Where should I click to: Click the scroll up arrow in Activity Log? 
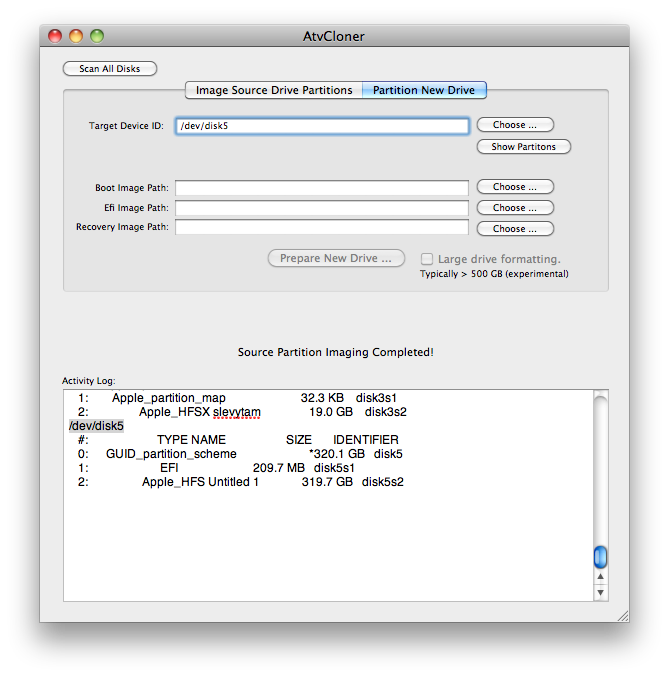(600, 577)
